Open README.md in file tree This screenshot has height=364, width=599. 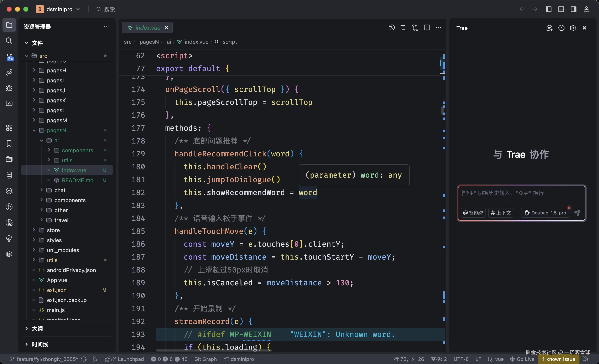click(x=77, y=180)
